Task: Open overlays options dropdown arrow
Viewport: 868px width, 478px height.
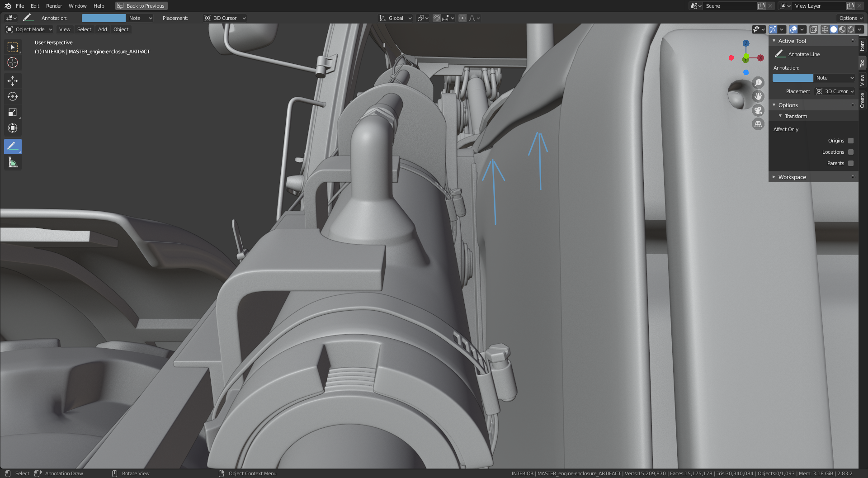Action: [x=802, y=29]
